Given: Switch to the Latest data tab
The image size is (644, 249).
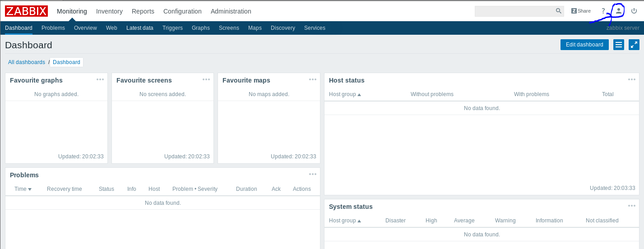Looking at the screenshot, I should [x=140, y=28].
